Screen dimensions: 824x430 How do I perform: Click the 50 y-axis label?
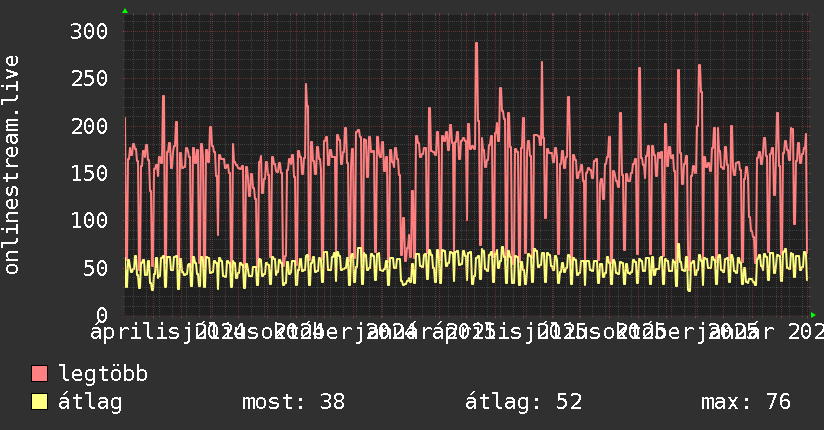point(95,268)
